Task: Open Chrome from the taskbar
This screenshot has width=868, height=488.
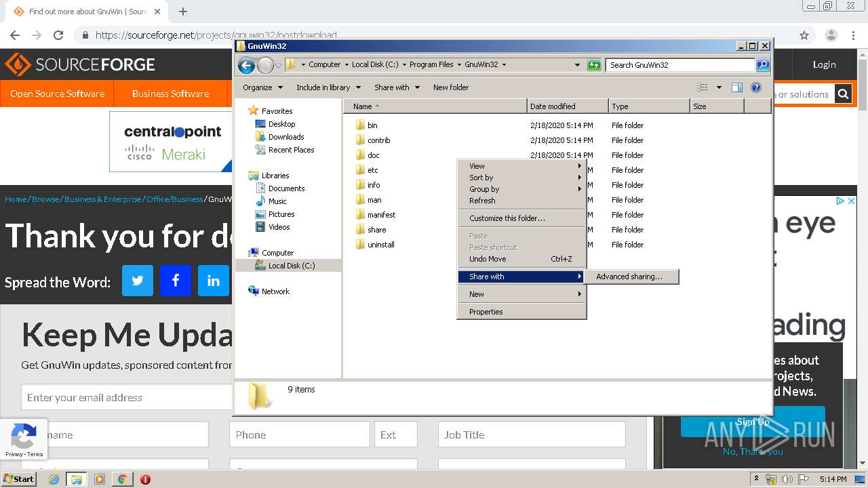Action: (x=122, y=479)
